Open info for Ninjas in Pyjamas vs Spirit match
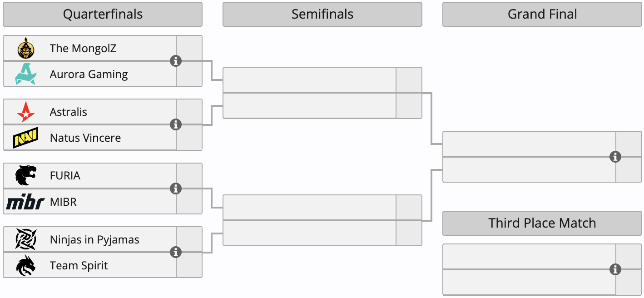The height and width of the screenshot is (298, 644). (176, 252)
